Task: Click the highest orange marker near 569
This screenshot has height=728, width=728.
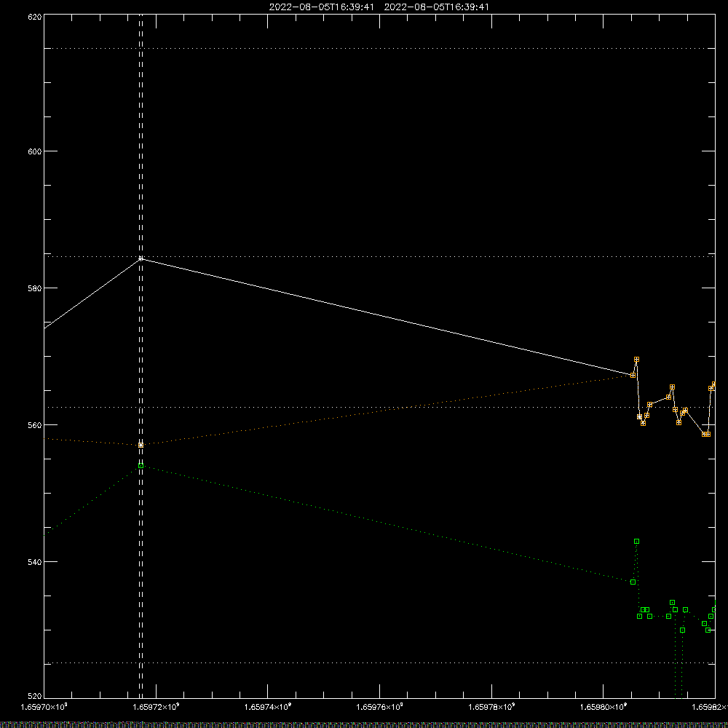Action: pos(636,360)
